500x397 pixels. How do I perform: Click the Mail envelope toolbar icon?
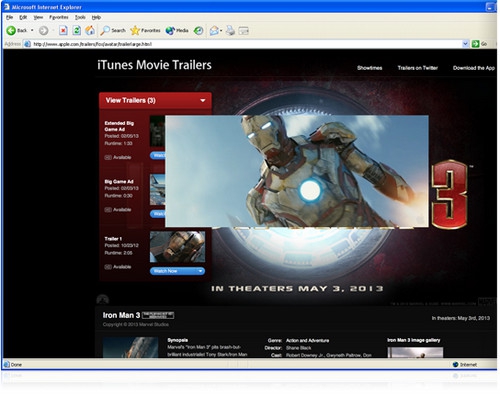214,31
